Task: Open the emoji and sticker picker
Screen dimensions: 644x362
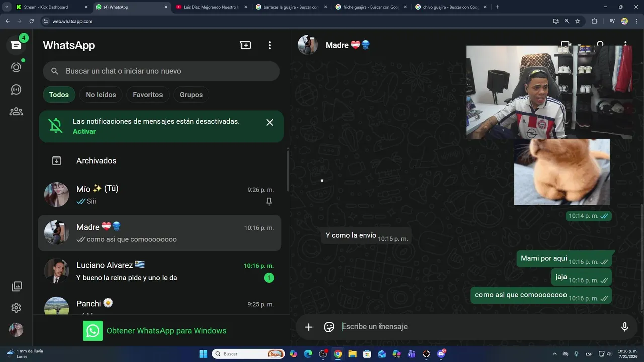Action: [329, 327]
